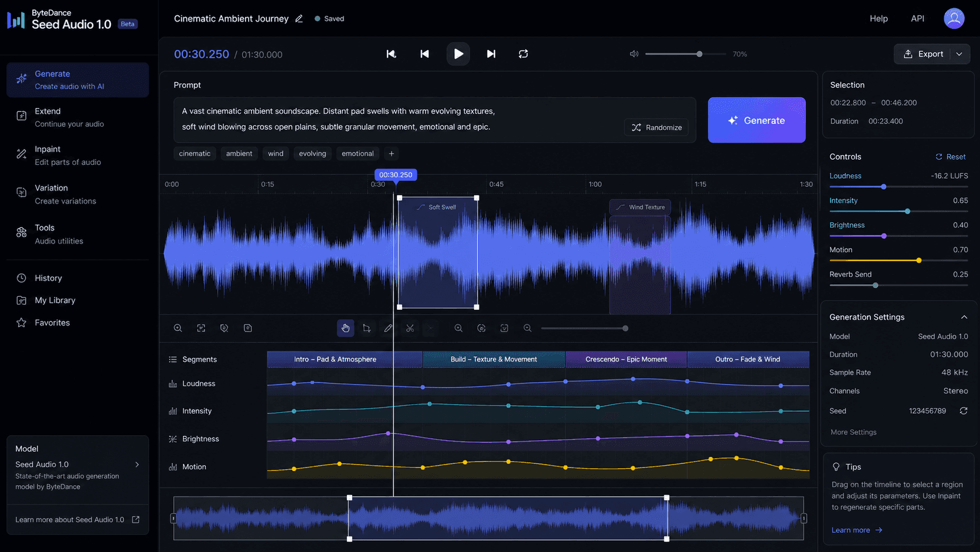Click the Motion slider handle

[x=918, y=260]
